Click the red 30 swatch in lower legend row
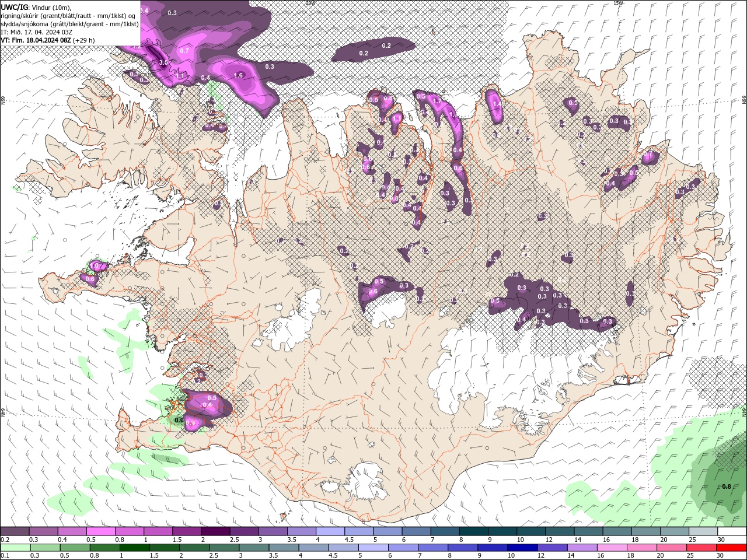The width and height of the screenshot is (747, 560). pyautogui.click(x=732, y=547)
